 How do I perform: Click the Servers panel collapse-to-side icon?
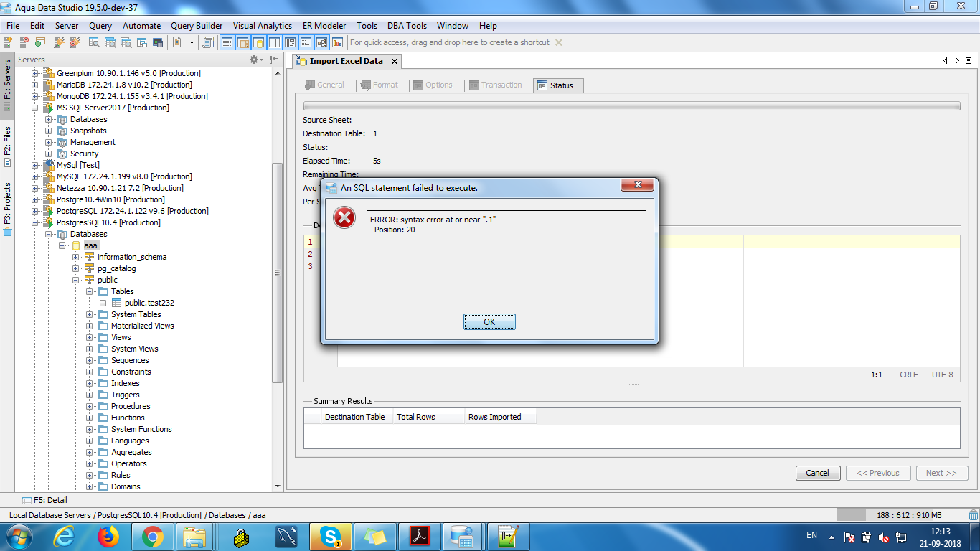coord(274,60)
